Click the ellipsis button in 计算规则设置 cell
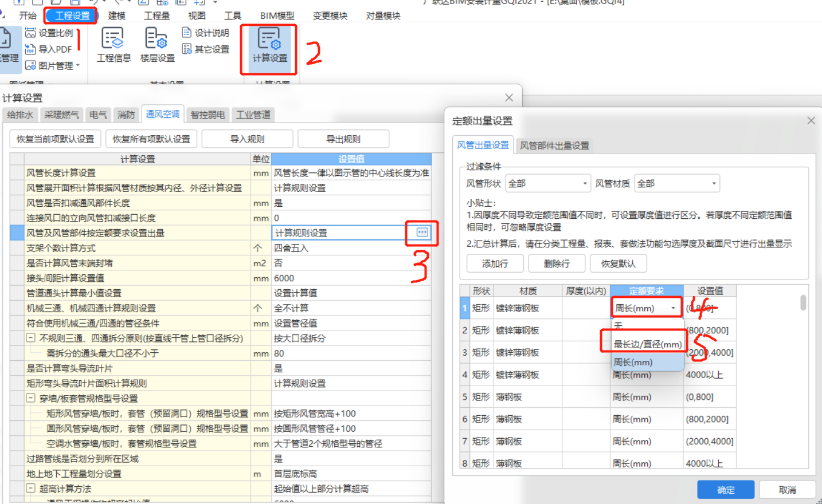Viewport: 822px width, 504px height. coord(422,233)
